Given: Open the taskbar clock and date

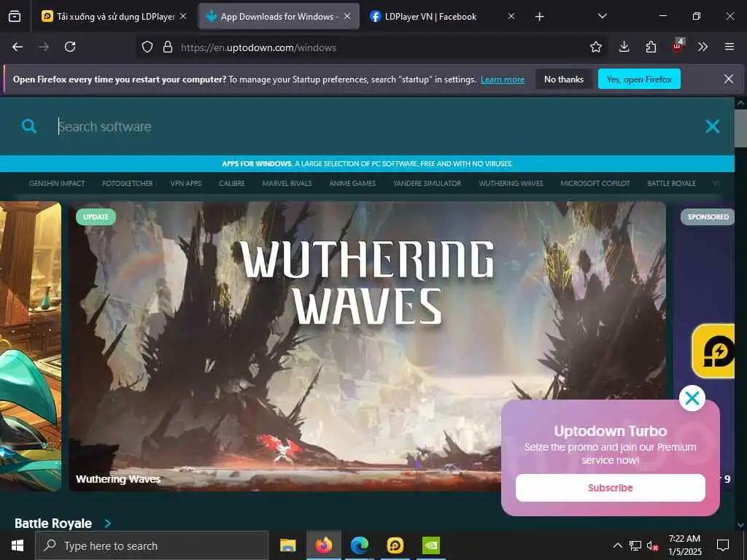Looking at the screenshot, I should [x=684, y=545].
